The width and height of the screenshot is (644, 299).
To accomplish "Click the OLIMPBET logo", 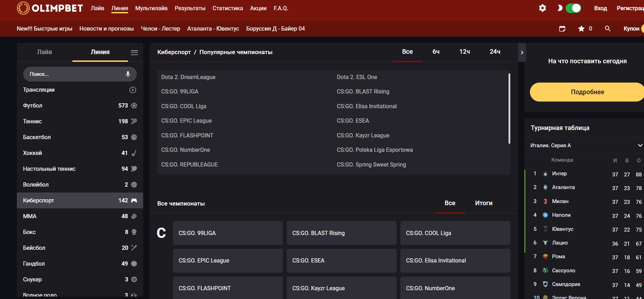I will click(50, 8).
